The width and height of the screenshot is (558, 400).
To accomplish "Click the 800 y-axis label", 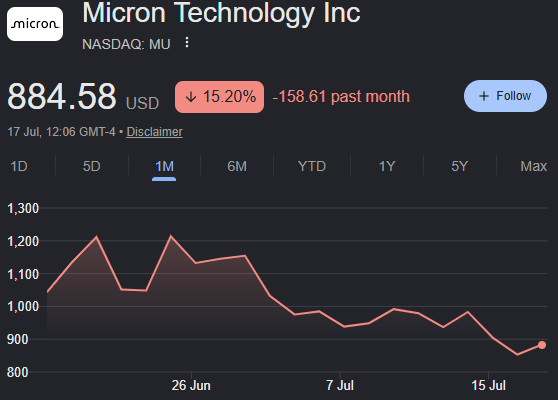I will tap(17, 372).
